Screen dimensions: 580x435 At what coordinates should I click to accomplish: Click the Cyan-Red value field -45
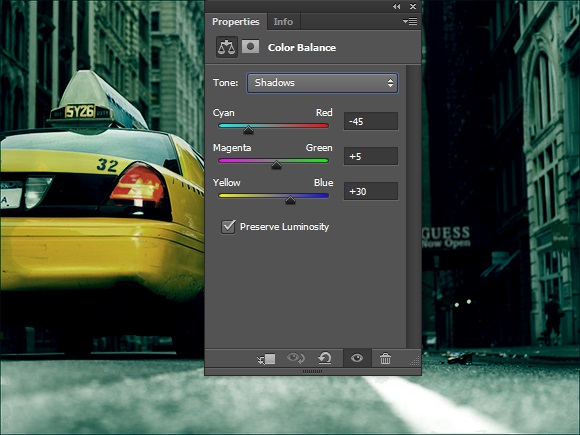tap(371, 121)
